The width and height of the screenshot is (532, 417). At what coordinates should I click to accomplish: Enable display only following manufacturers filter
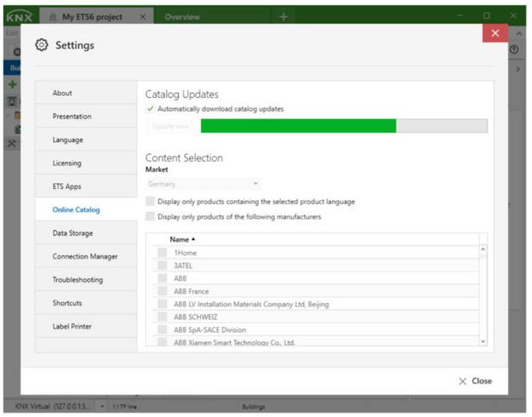click(x=151, y=217)
